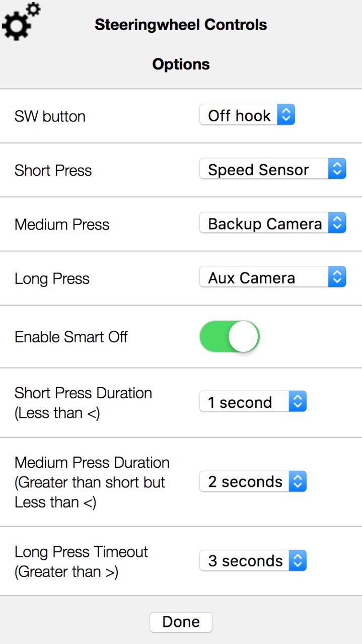This screenshot has width=362, height=644.
Task: Click the gears settings icon
Action: pos(21,21)
